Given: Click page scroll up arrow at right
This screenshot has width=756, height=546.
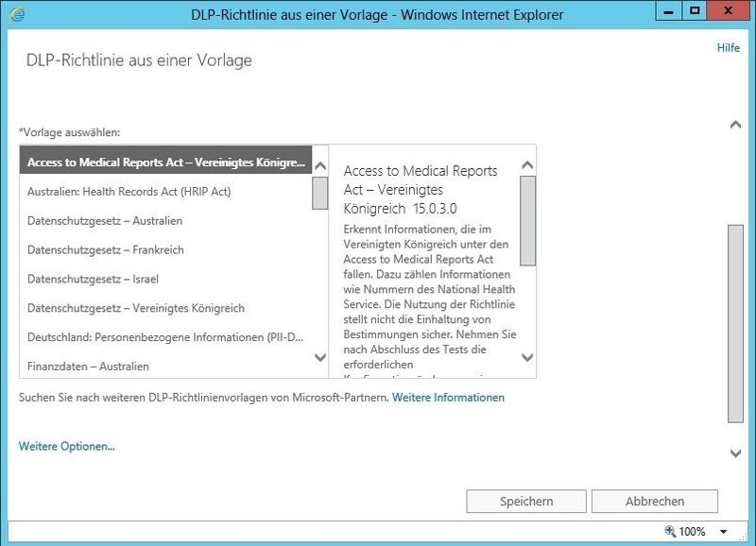Looking at the screenshot, I should 735,125.
